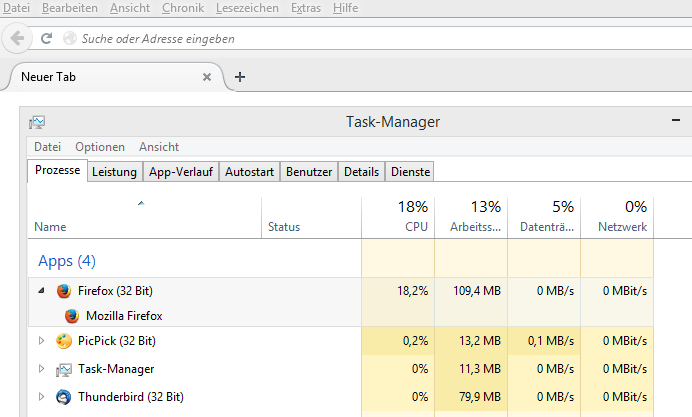
Task: Switch to the Leistung tab
Action: pyautogui.click(x=114, y=172)
